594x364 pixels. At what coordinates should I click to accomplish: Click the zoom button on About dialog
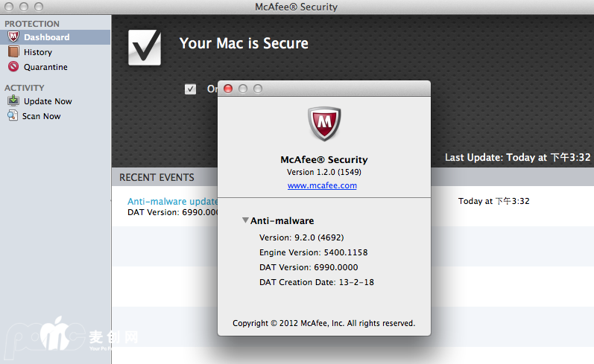tap(258, 89)
